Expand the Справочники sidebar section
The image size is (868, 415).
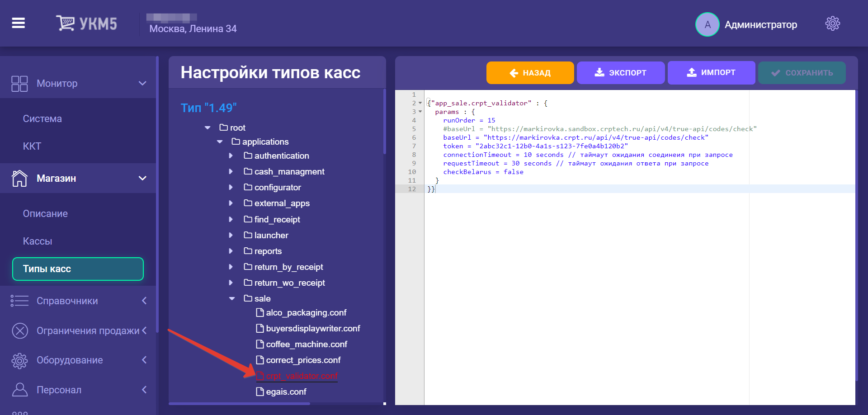pyautogui.click(x=144, y=301)
